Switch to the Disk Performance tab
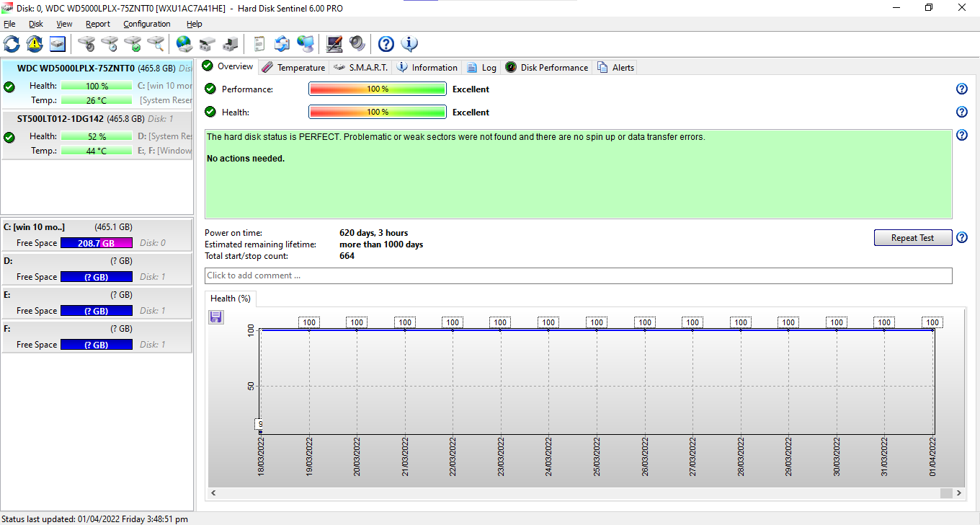The height and width of the screenshot is (525, 980). click(547, 68)
